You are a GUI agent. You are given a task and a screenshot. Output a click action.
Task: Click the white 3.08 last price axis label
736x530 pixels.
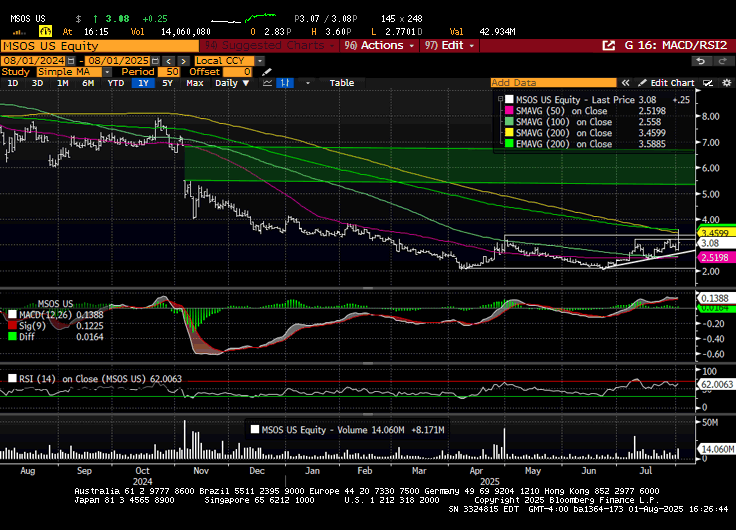pos(715,243)
